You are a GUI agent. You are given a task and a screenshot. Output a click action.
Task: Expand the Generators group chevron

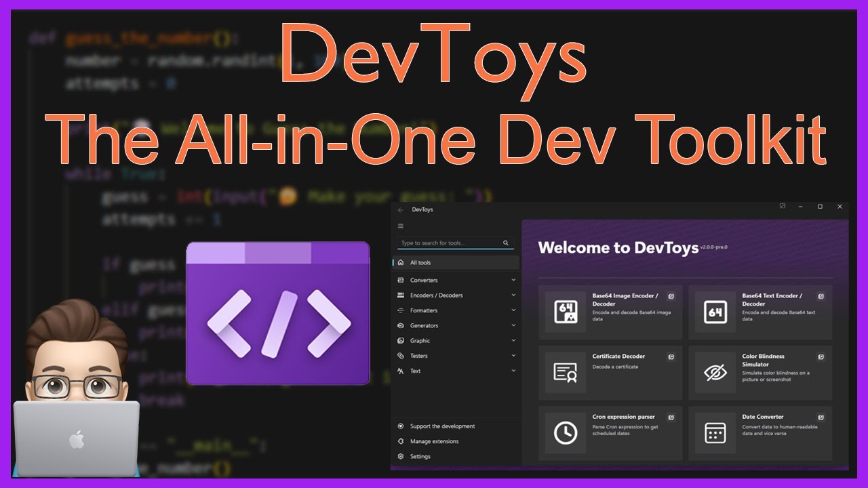coord(513,325)
